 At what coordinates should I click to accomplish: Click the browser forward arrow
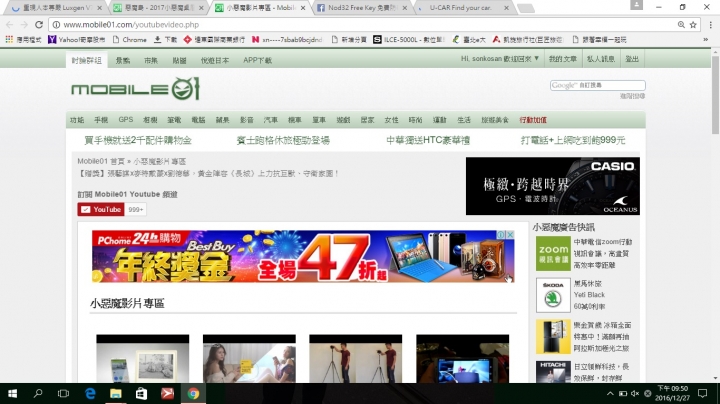24,25
